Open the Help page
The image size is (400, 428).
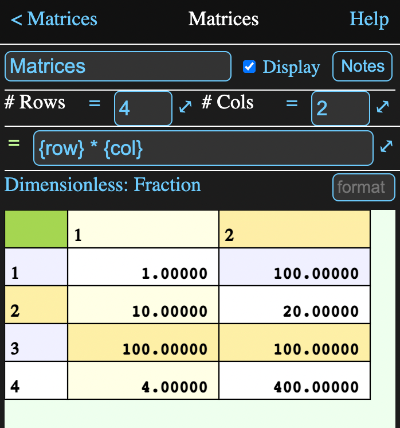pos(369,19)
